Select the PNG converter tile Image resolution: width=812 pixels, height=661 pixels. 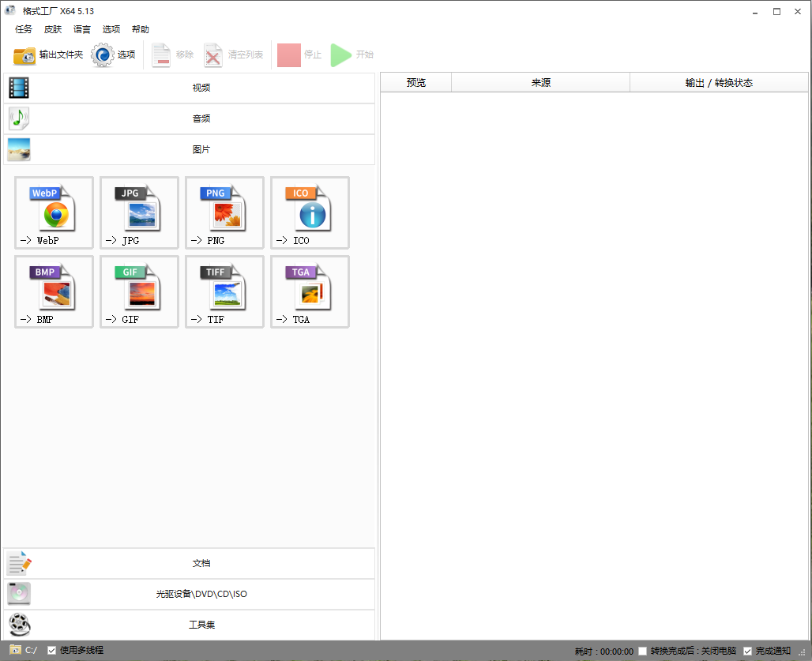(x=224, y=212)
